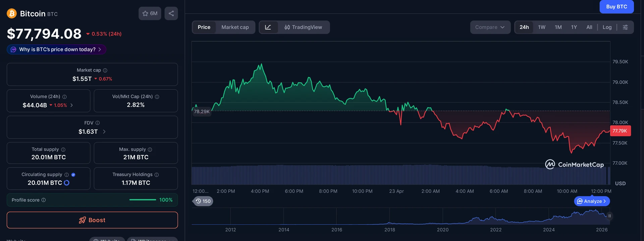Select the line chart view icon
The image size is (644, 241).
point(268,27)
